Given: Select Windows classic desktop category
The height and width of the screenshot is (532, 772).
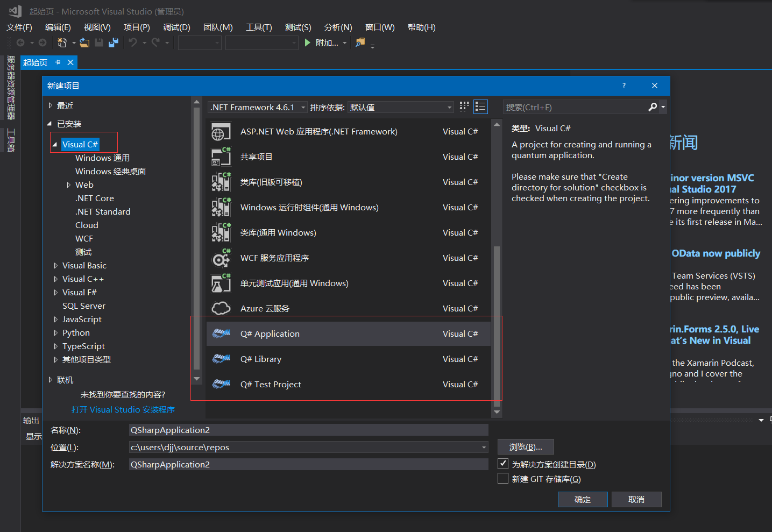Looking at the screenshot, I should coord(110,171).
